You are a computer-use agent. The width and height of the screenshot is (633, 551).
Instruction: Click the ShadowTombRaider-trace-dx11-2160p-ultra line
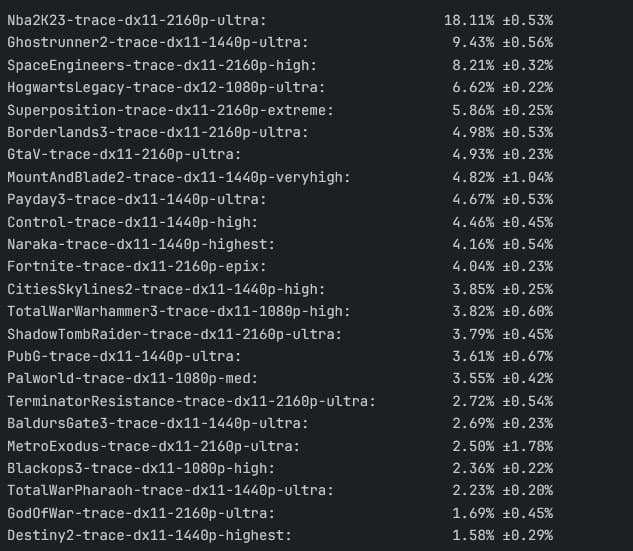pos(280,334)
